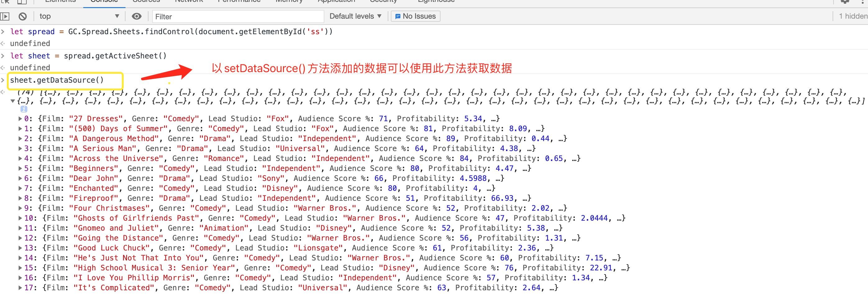The image size is (868, 294).
Task: Collapse the expanded (74) array result
Action: click(x=12, y=100)
